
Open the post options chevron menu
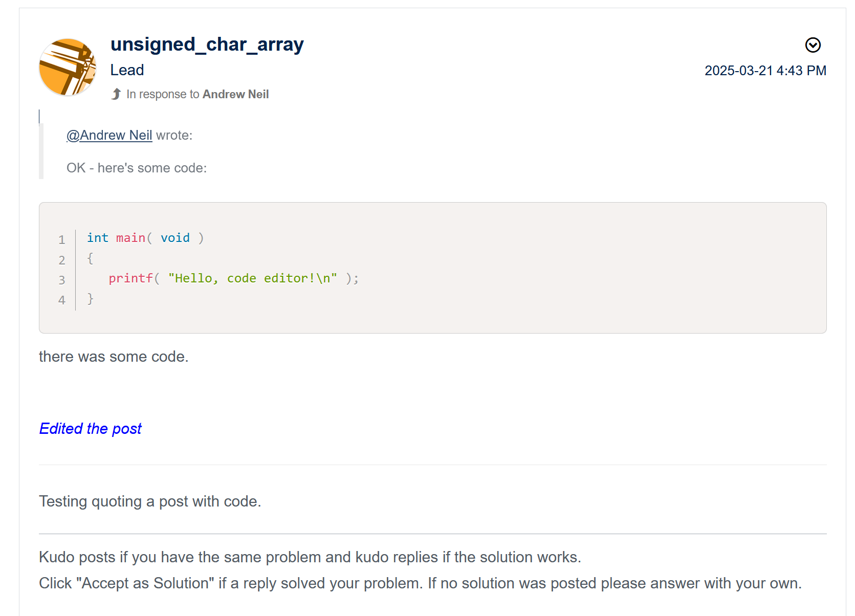pyautogui.click(x=813, y=46)
